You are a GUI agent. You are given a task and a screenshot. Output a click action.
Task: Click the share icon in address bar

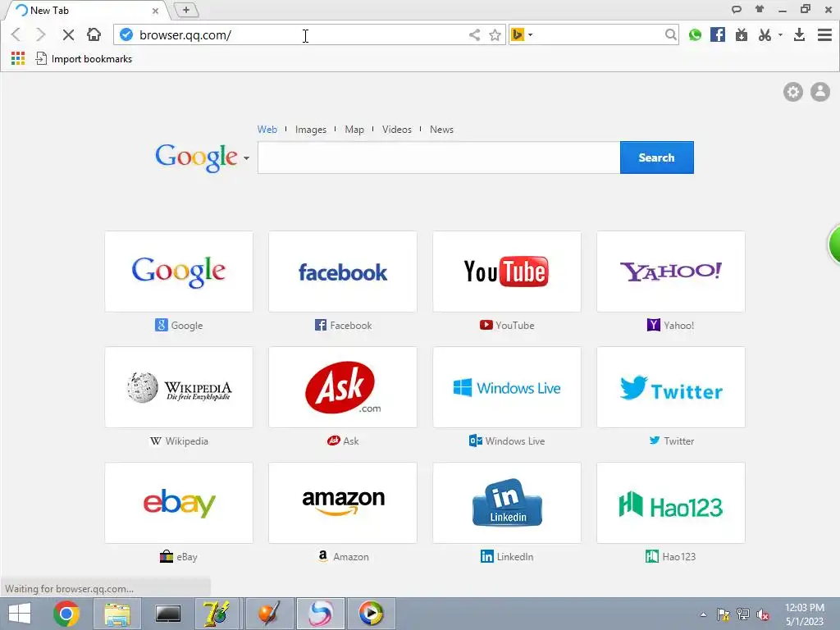[474, 34]
